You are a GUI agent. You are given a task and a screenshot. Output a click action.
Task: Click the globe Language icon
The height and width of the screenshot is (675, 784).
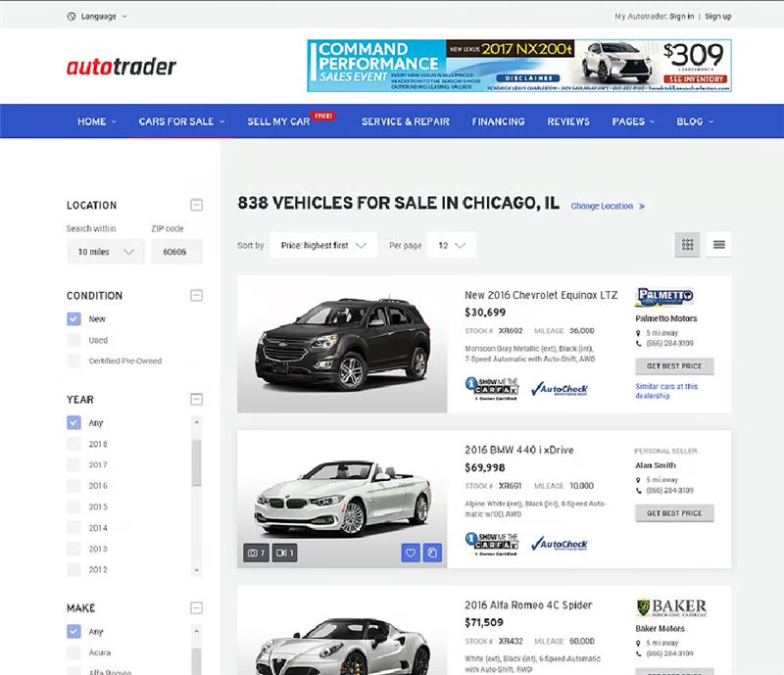72,17
